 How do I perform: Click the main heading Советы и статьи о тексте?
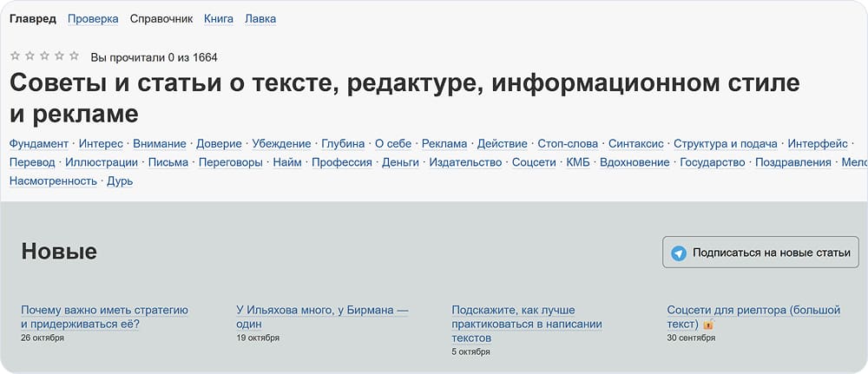coord(404,98)
